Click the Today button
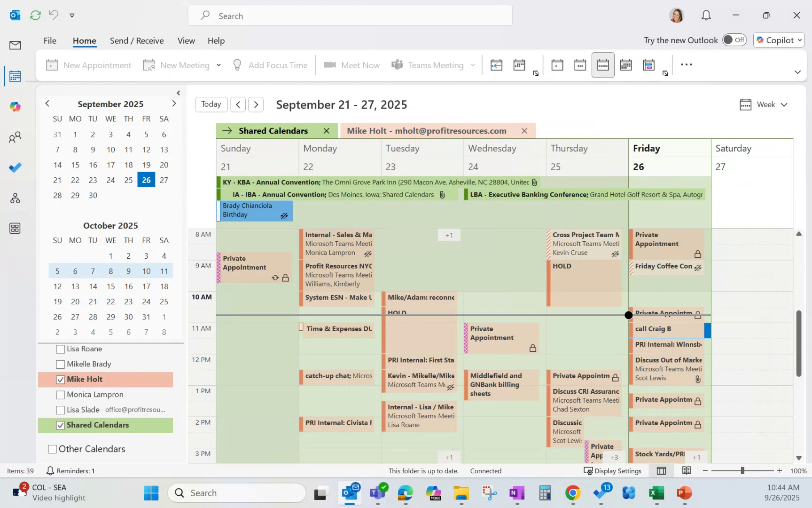812x508 pixels. (x=211, y=104)
